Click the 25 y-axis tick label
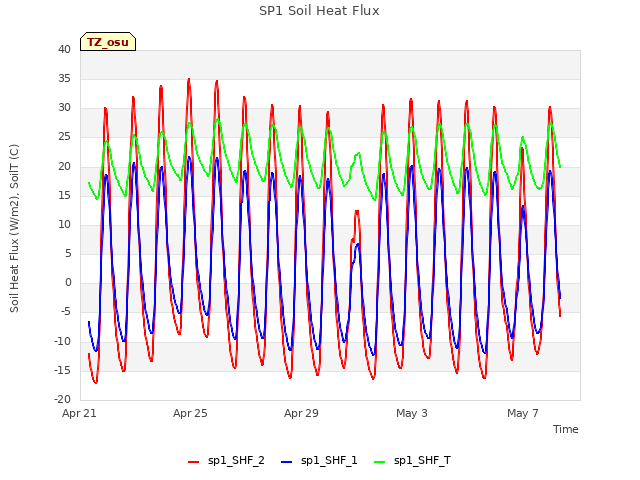The width and height of the screenshot is (640, 480). [x=64, y=137]
